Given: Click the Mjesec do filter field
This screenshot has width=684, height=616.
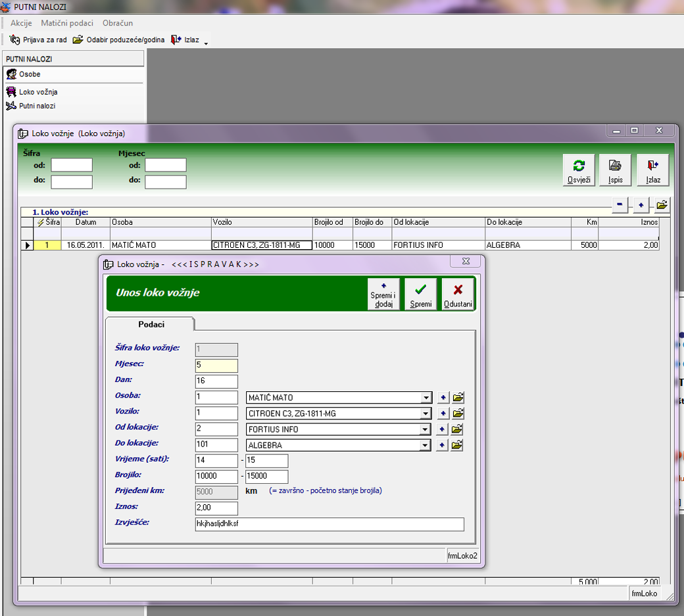Looking at the screenshot, I should (165, 182).
